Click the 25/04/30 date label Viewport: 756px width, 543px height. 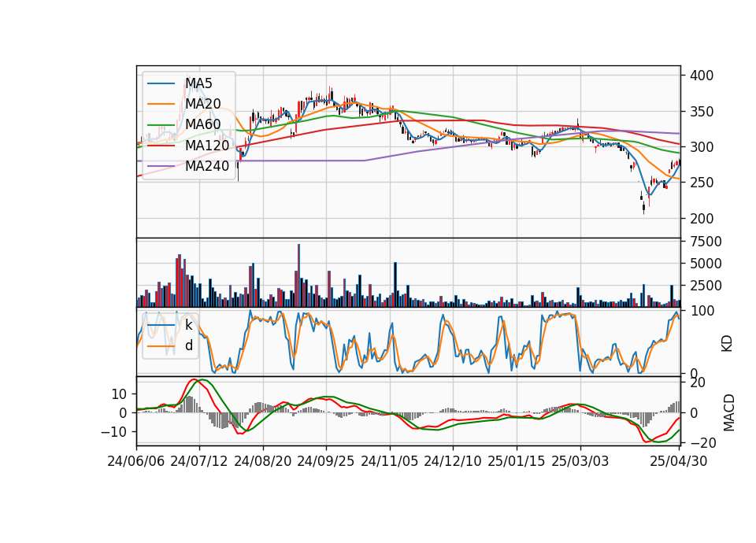point(679,461)
